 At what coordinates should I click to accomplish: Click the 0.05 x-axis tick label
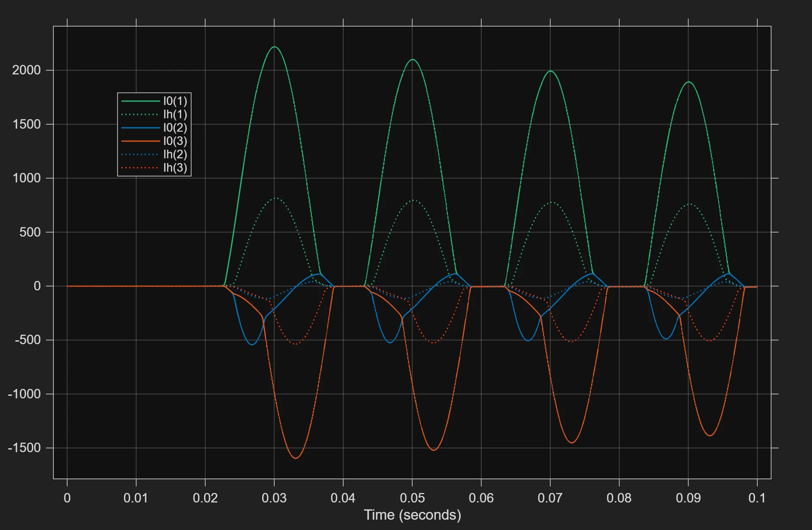tap(412, 498)
